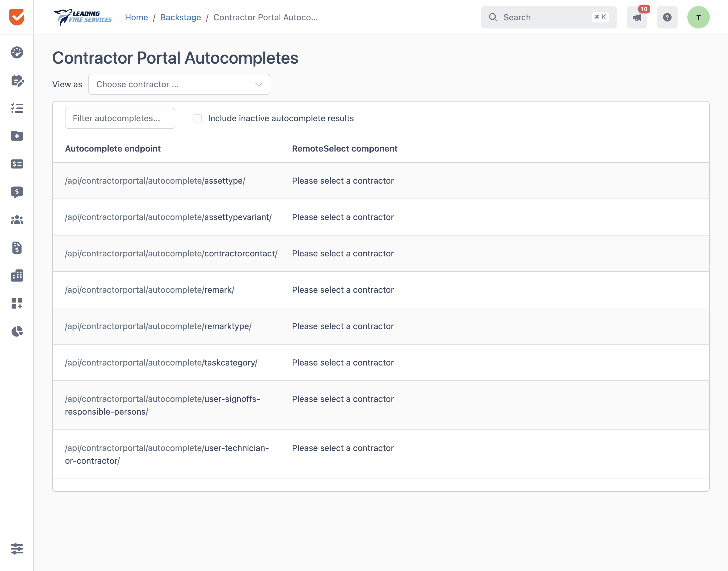Open the dollar card icon in sidebar
This screenshot has width=728, height=571.
point(17,164)
